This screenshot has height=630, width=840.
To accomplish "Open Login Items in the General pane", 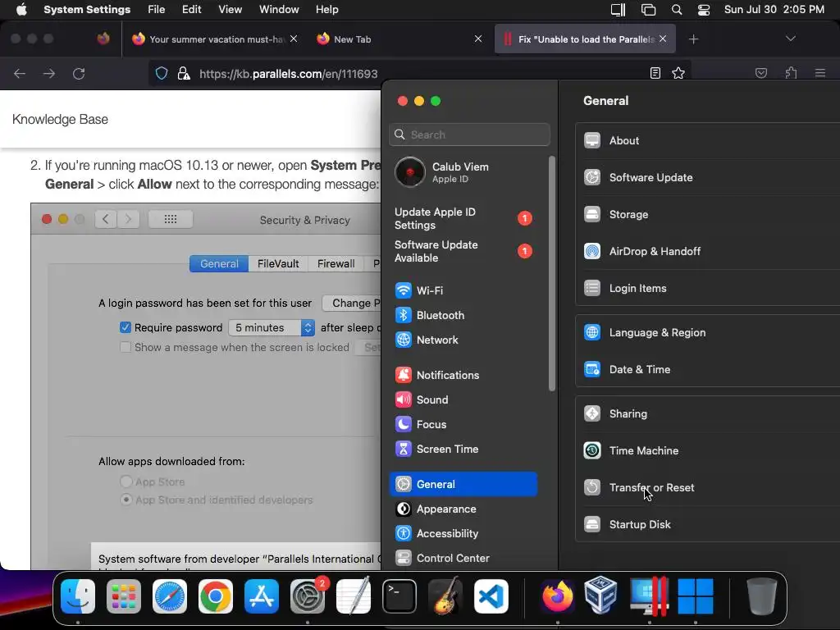I will pos(708,288).
